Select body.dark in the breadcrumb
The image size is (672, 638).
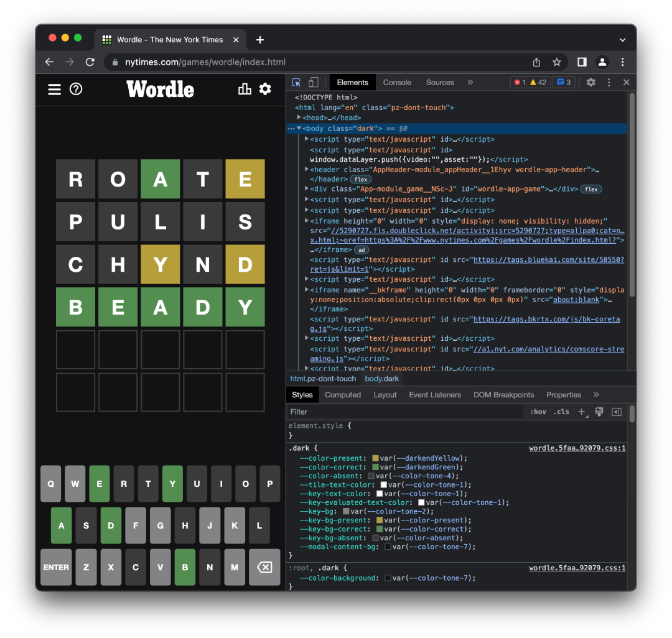coord(382,379)
